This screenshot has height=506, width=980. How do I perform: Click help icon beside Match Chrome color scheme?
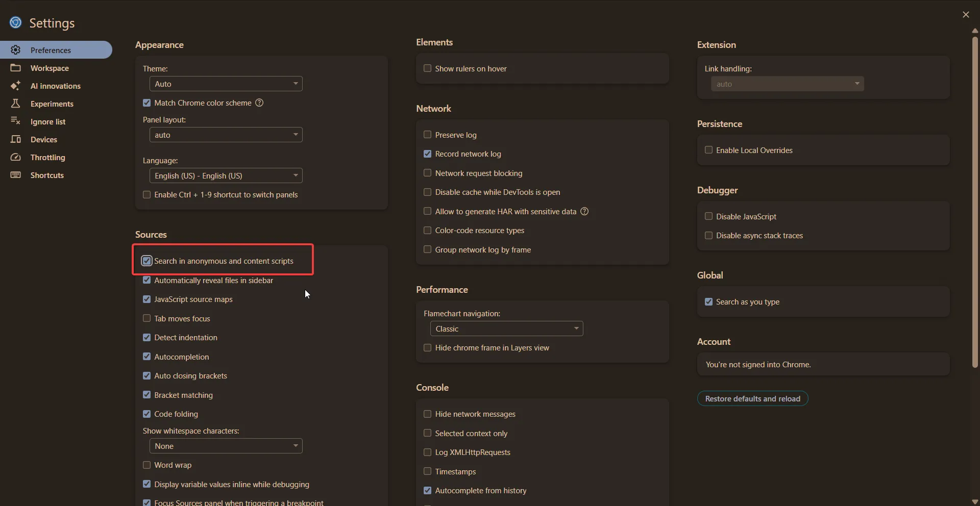259,103
